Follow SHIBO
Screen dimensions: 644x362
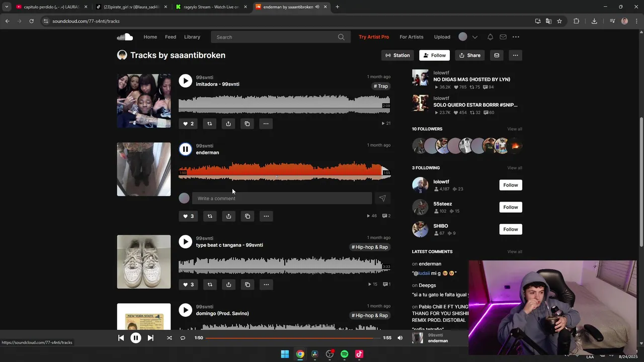click(x=510, y=229)
